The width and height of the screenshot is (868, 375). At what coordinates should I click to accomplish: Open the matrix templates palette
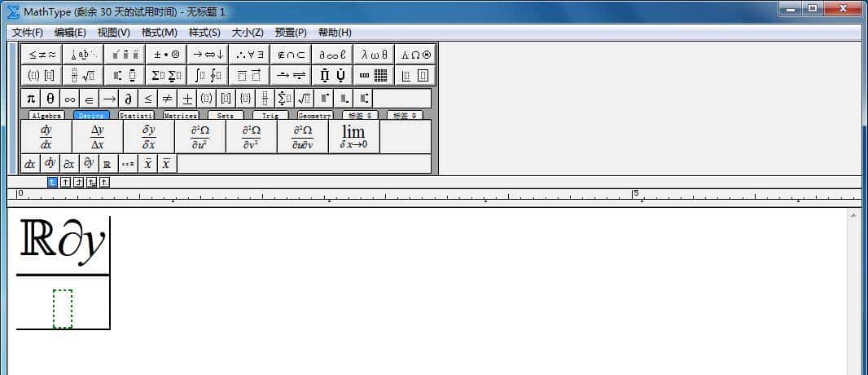point(374,75)
